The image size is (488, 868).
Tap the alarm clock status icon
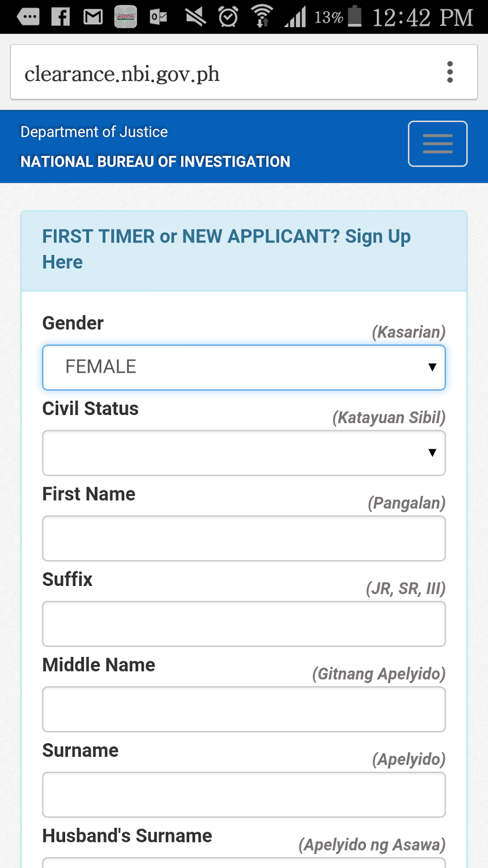228,16
